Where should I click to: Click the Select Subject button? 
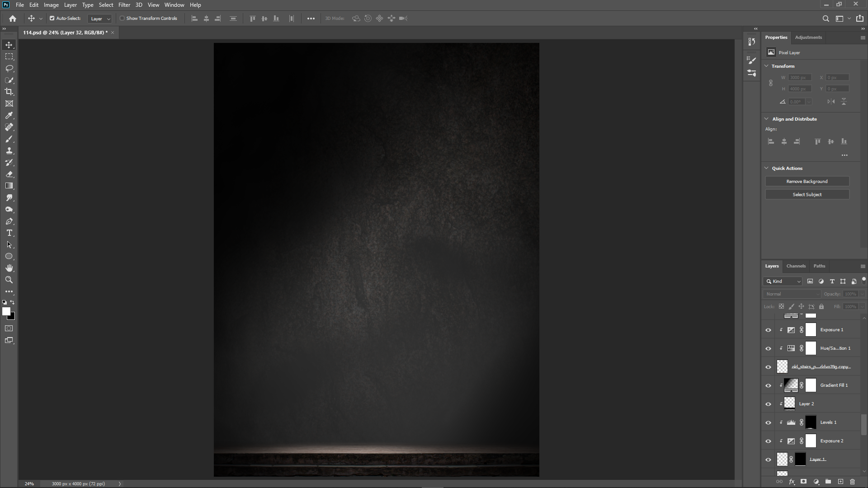[x=807, y=194]
